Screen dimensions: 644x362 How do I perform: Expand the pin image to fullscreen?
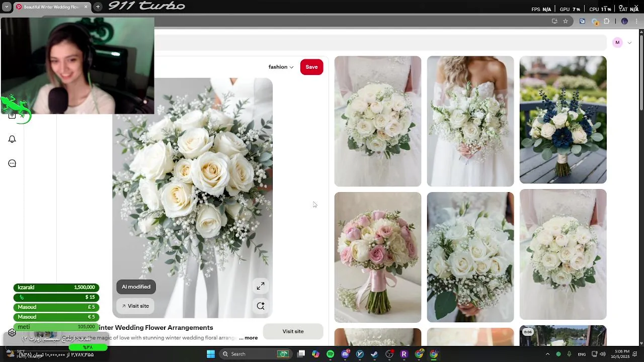click(261, 286)
